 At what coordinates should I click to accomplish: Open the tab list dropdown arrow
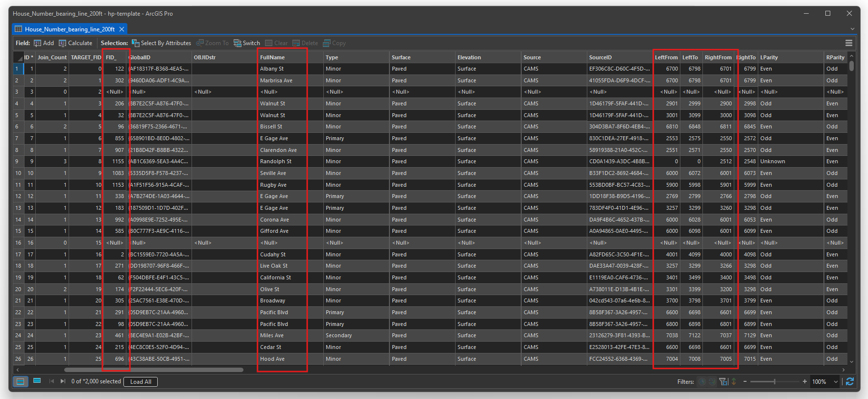click(x=852, y=29)
